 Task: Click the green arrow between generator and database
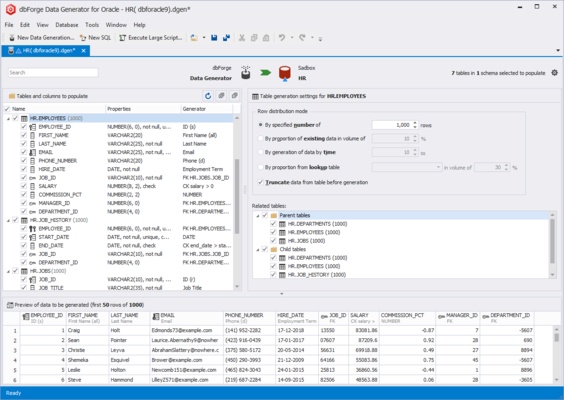tap(265, 73)
